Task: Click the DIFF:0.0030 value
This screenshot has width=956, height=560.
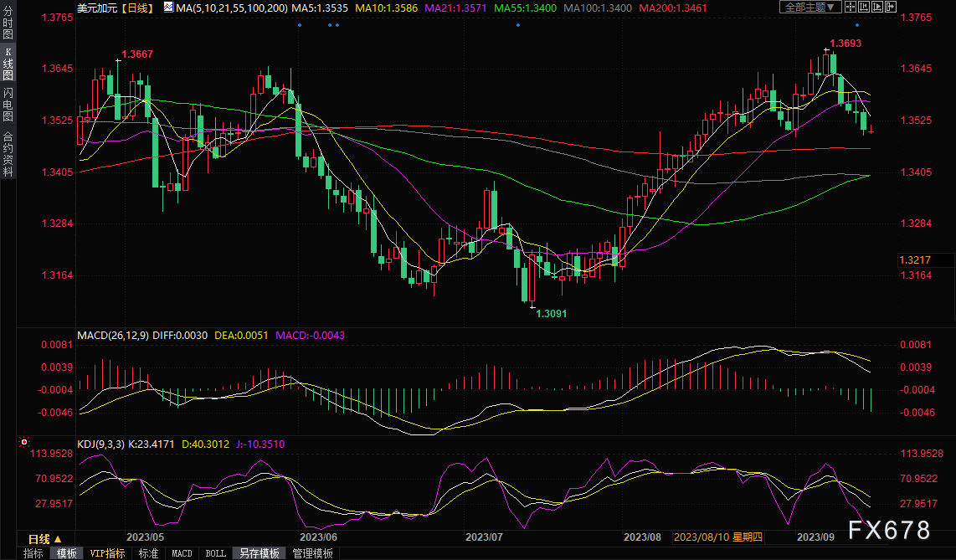Action: click(180, 335)
